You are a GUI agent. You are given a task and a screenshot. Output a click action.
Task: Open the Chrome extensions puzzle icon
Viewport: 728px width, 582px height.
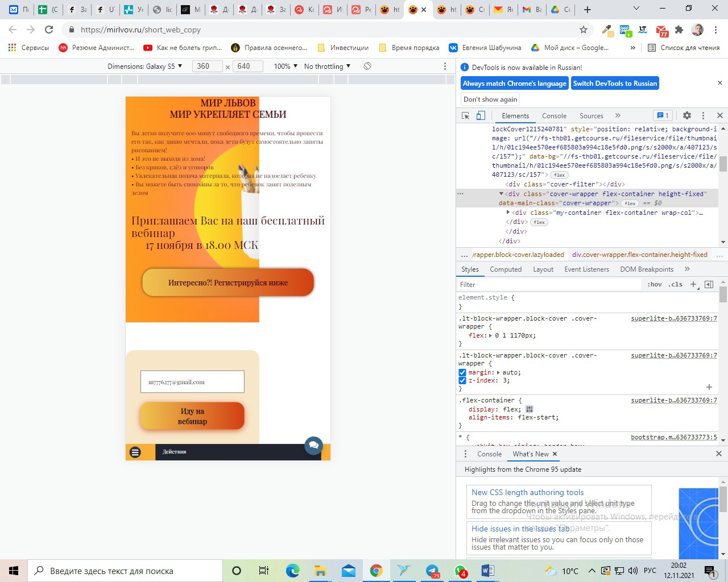tap(679, 30)
